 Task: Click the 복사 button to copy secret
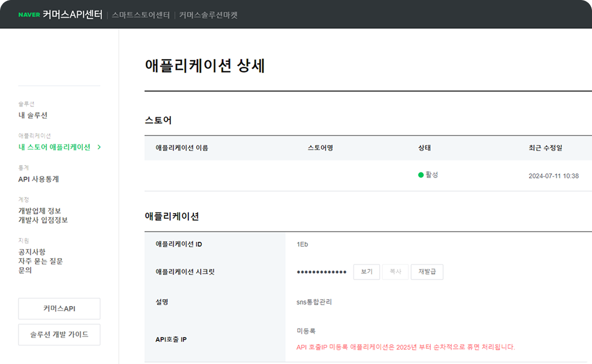[395, 272]
